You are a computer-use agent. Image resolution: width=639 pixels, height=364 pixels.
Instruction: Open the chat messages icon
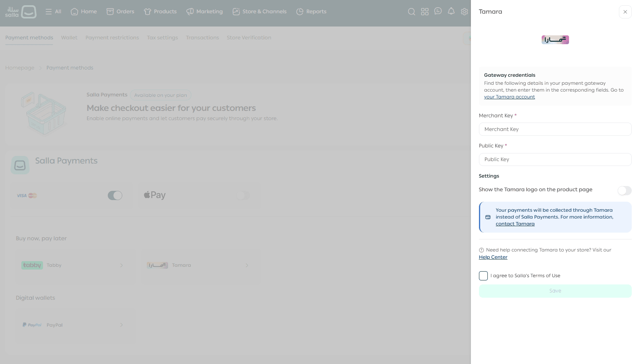point(438,11)
